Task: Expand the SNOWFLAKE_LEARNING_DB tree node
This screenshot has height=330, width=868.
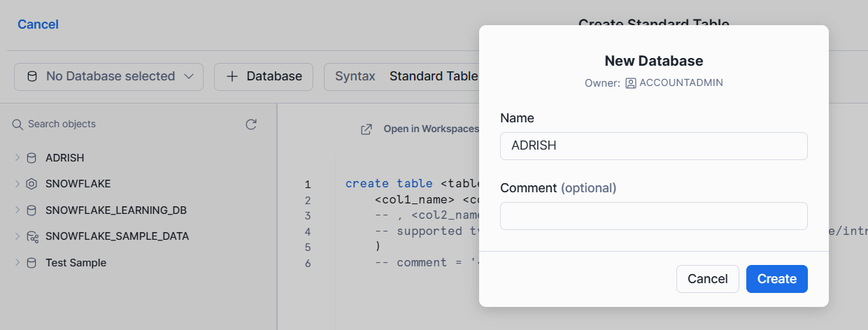Action: pyautogui.click(x=17, y=210)
